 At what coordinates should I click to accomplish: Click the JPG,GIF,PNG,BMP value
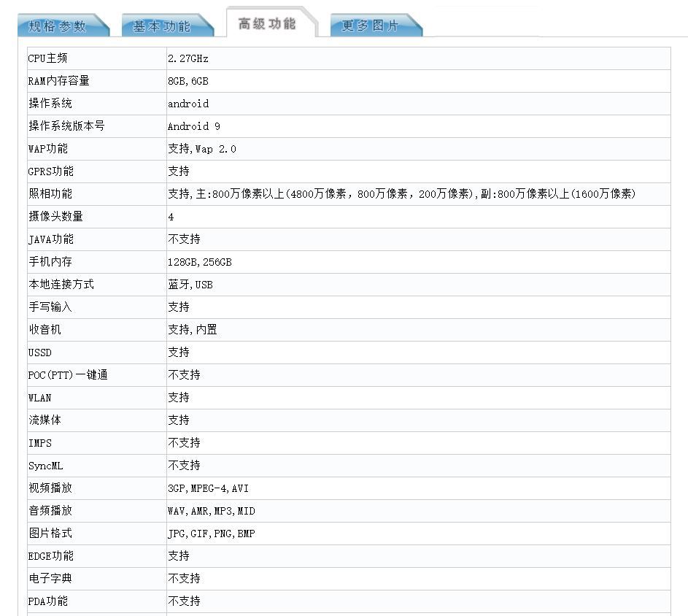(x=211, y=534)
